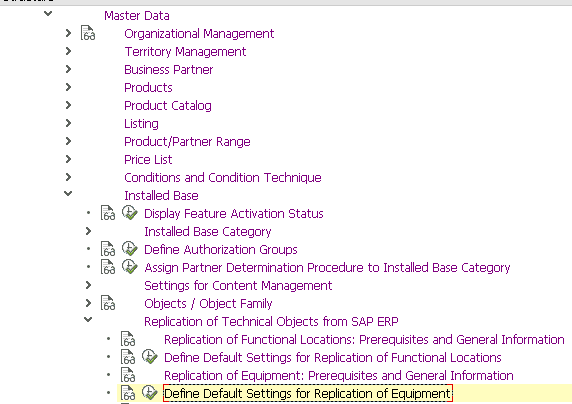Select the Product Catalog entry
Image resolution: width=572 pixels, height=404 pixels.
tap(168, 105)
